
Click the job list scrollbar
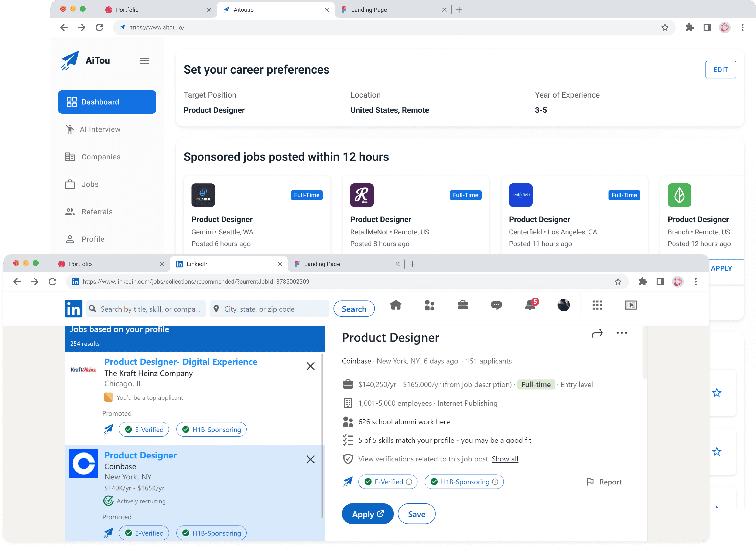pos(322,435)
